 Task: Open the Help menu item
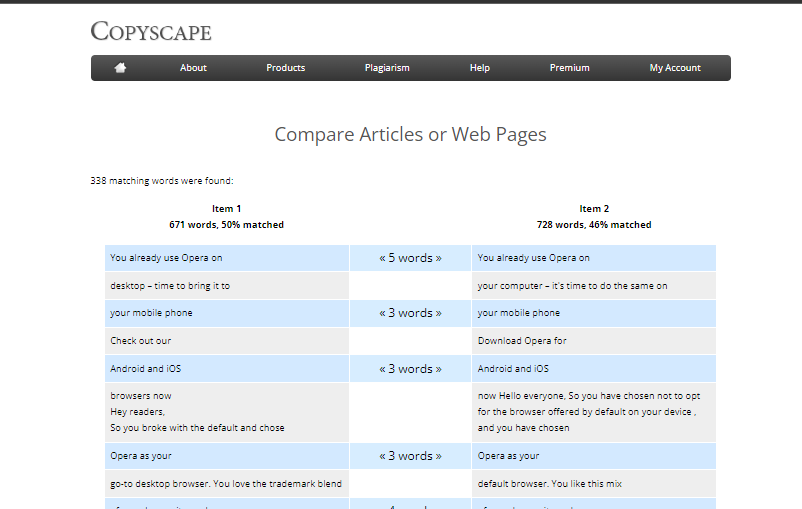[x=480, y=68]
